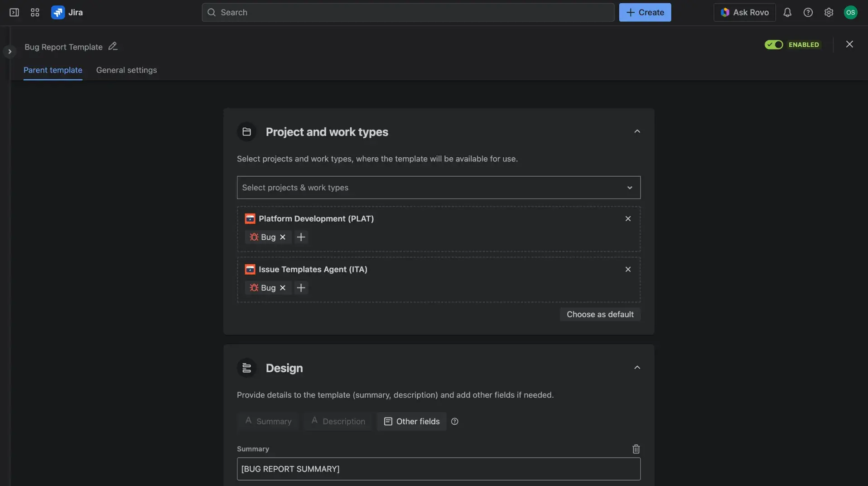868x486 pixels.
Task: Open the OS profile avatar
Action: pyautogui.click(x=850, y=12)
